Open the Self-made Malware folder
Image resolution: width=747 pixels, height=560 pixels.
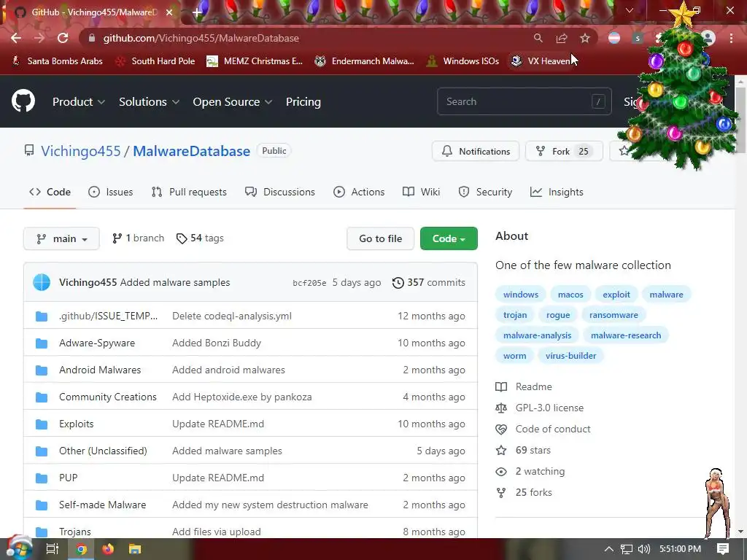click(x=102, y=505)
